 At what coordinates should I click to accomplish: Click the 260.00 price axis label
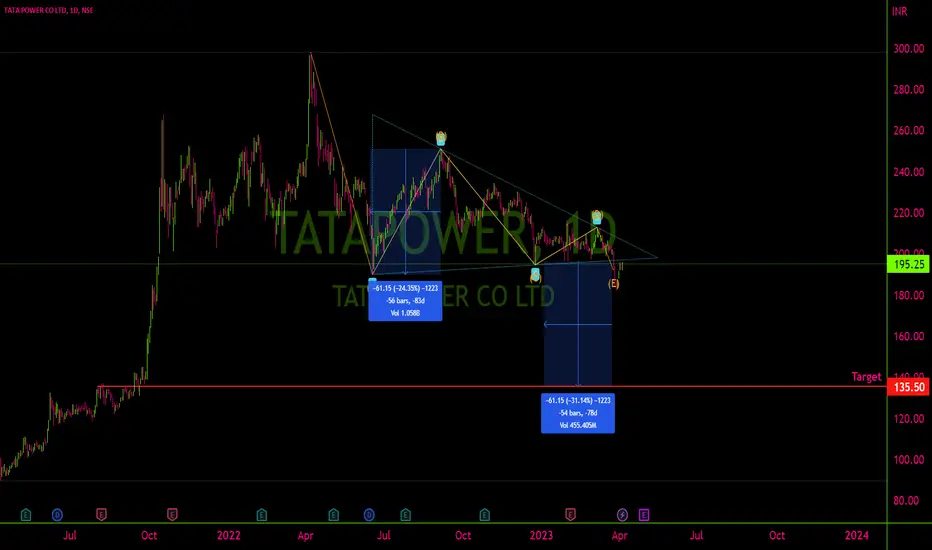click(909, 131)
